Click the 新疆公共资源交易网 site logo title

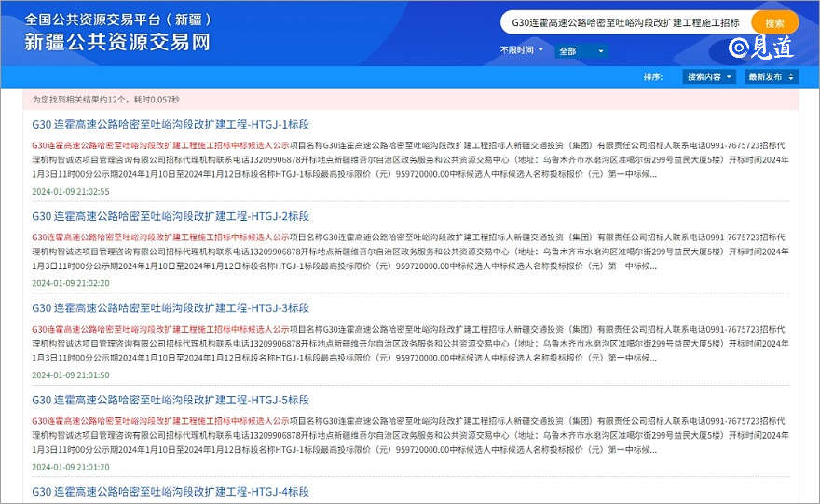[116, 42]
